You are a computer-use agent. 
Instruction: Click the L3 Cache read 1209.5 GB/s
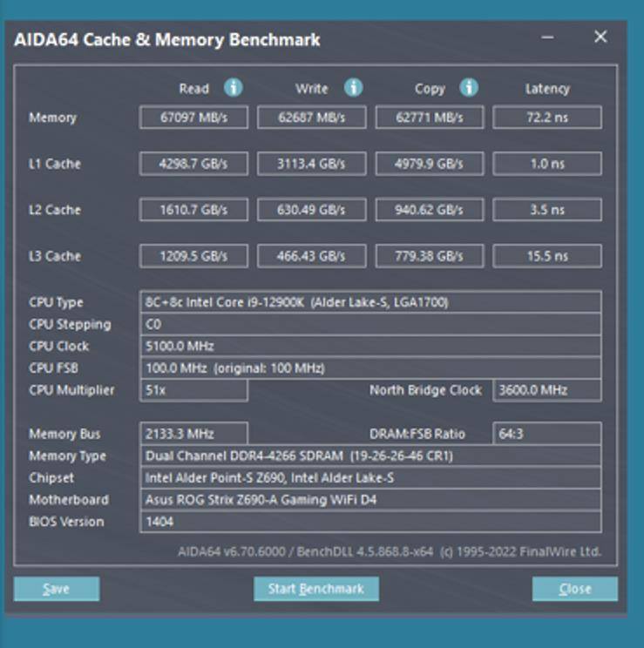pyautogui.click(x=194, y=256)
